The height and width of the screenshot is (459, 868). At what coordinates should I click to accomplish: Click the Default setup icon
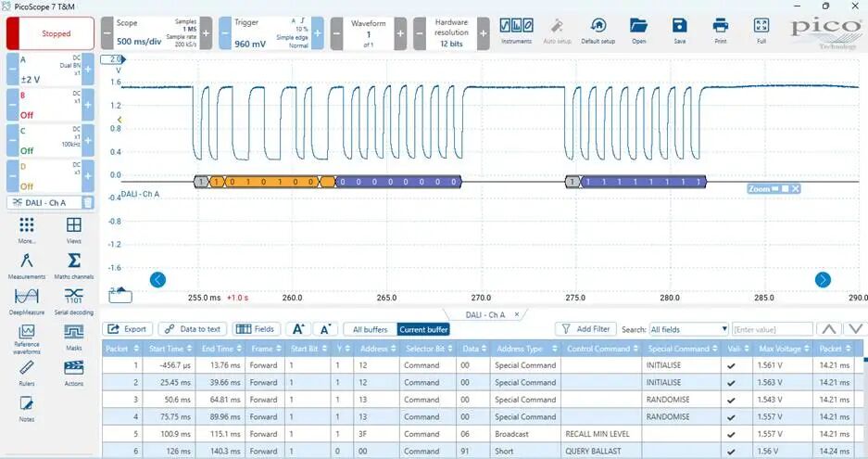coord(598,31)
